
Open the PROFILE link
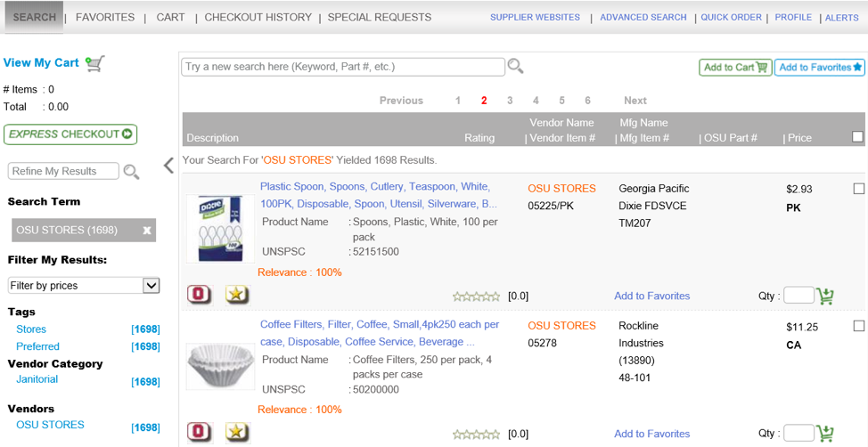(793, 17)
